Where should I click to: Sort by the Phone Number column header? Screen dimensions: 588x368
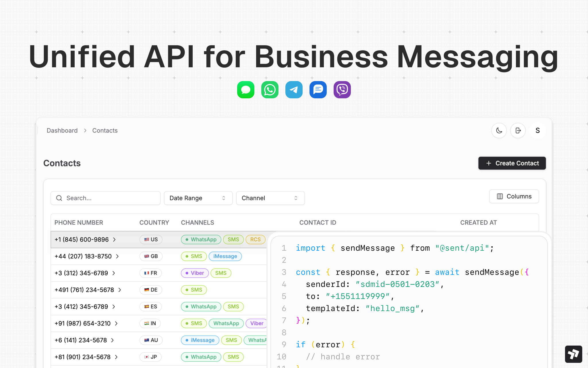tap(79, 223)
